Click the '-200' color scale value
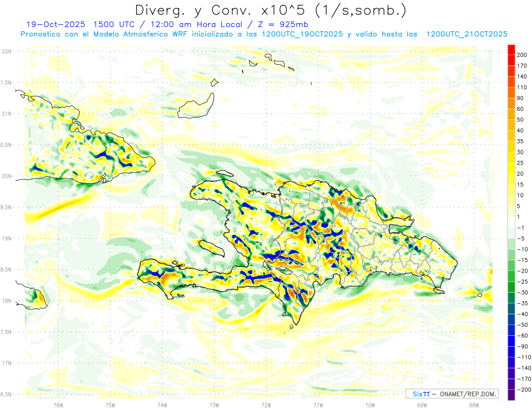The height and width of the screenshot is (411, 532). 524,389
